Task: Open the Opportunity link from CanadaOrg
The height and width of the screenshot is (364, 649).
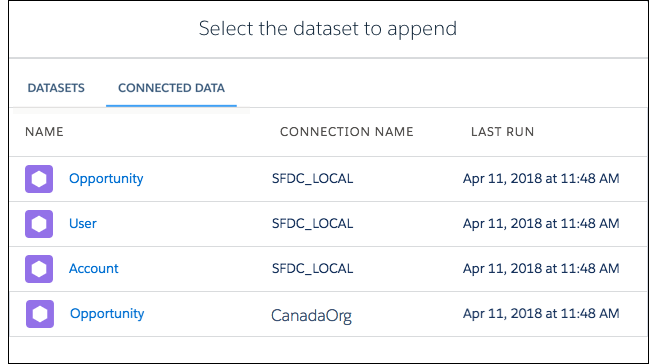Action: point(107,314)
